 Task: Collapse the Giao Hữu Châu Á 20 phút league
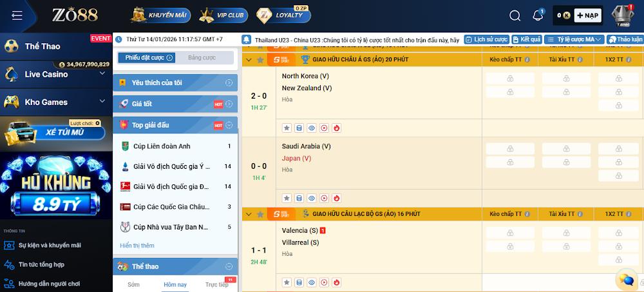[x=248, y=59]
